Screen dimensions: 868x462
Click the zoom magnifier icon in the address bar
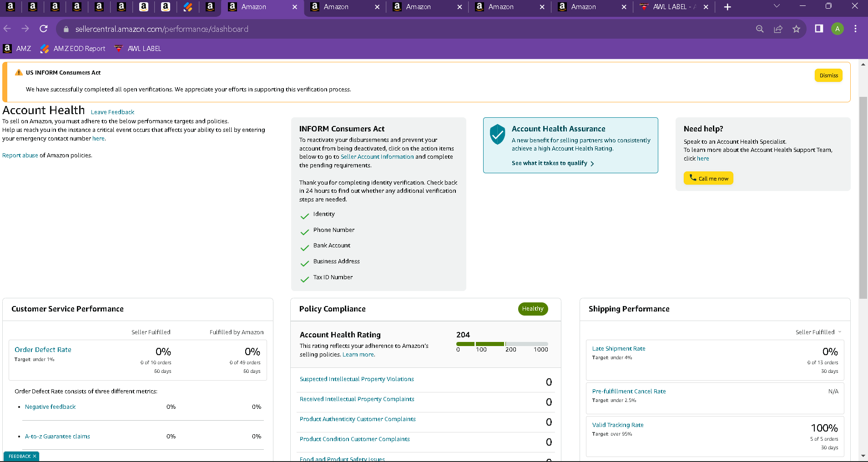(x=760, y=29)
